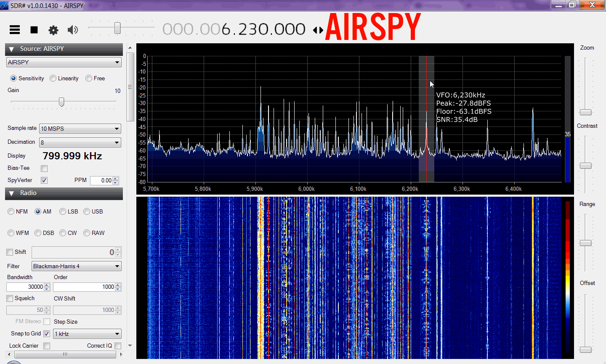Screen dimensions: 606x364
Task: Open the gear configuration settings
Action: pyautogui.click(x=53, y=30)
